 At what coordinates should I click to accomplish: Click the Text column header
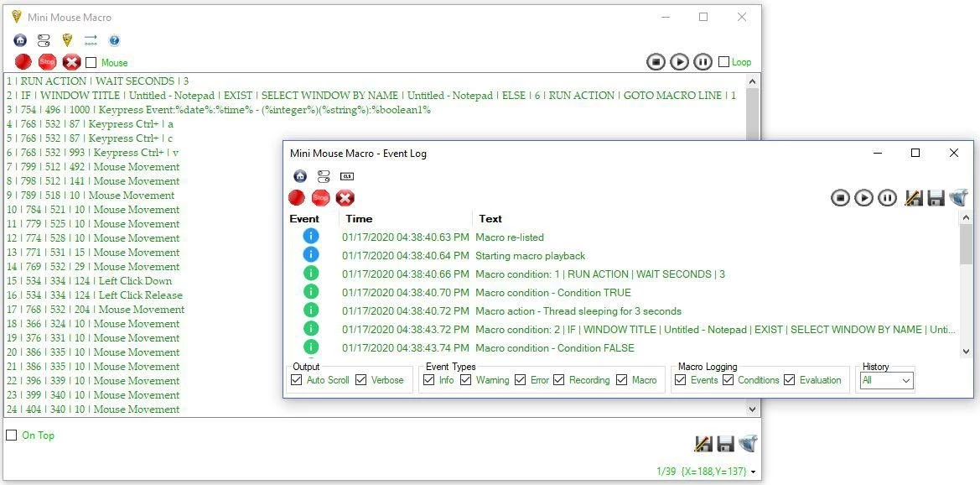[490, 219]
